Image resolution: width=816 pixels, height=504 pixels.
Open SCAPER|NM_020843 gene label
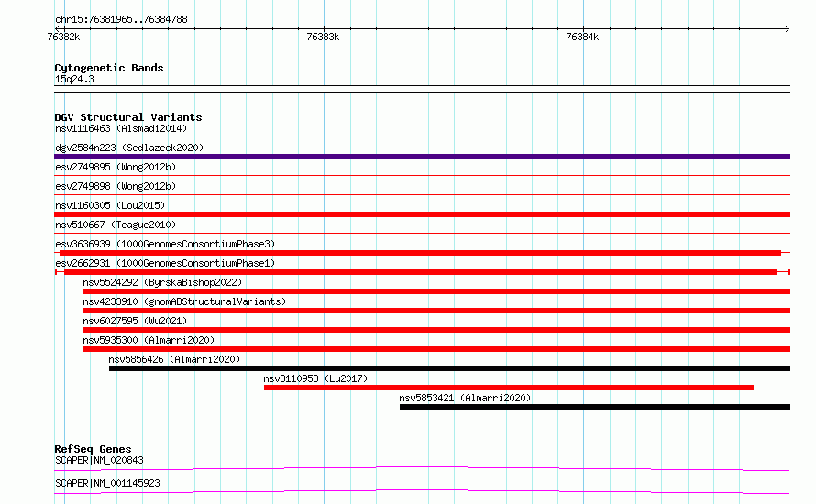click(x=99, y=460)
